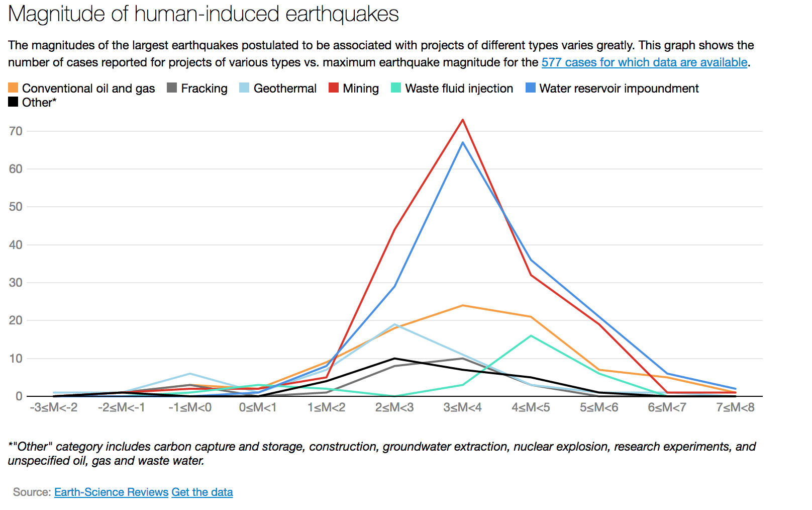Click the y-axis value 20
The width and height of the screenshot is (812, 510).
[x=16, y=320]
